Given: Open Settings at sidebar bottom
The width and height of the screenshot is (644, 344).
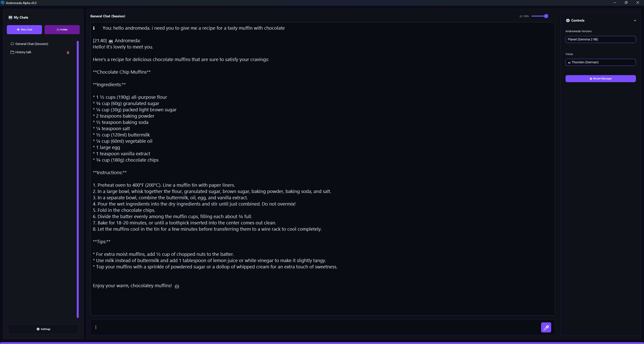Looking at the screenshot, I should coord(43,329).
